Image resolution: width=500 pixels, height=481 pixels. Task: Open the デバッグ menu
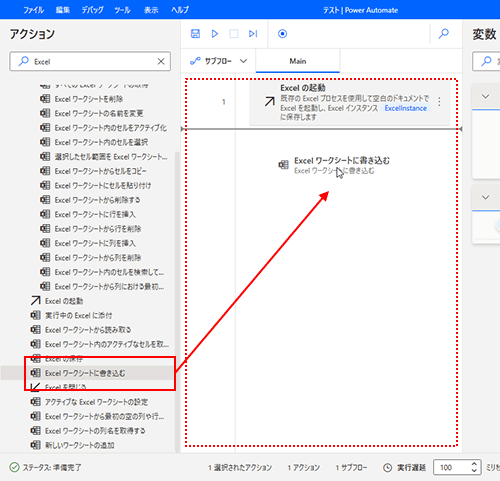(x=93, y=10)
